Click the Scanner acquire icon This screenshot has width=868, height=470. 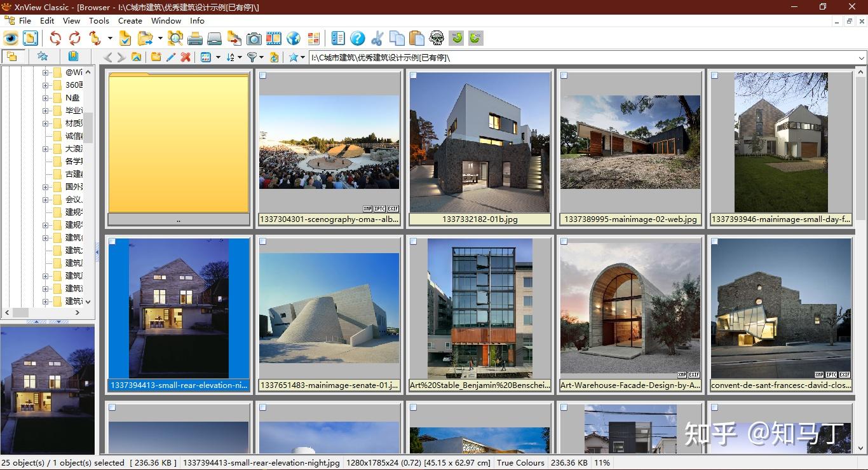(215, 38)
